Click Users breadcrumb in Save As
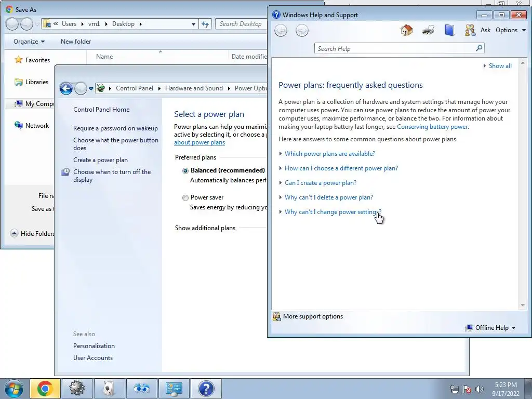Image resolution: width=532 pixels, height=399 pixels. (69, 24)
